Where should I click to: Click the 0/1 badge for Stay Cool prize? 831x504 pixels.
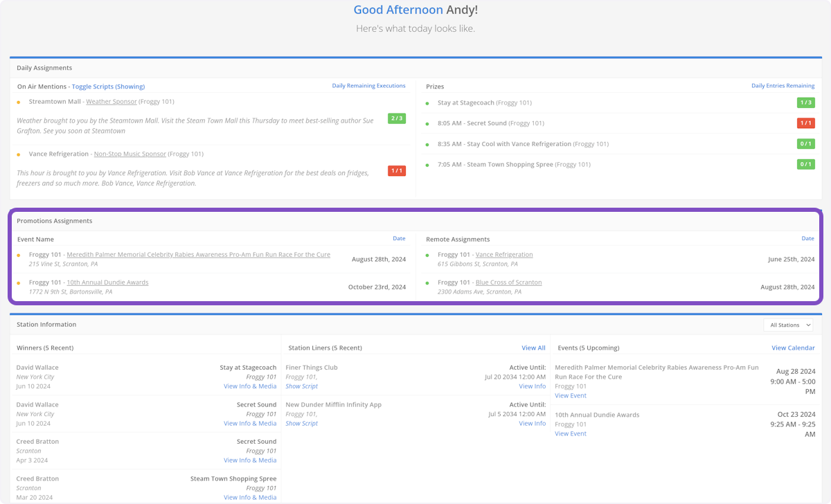805,144
